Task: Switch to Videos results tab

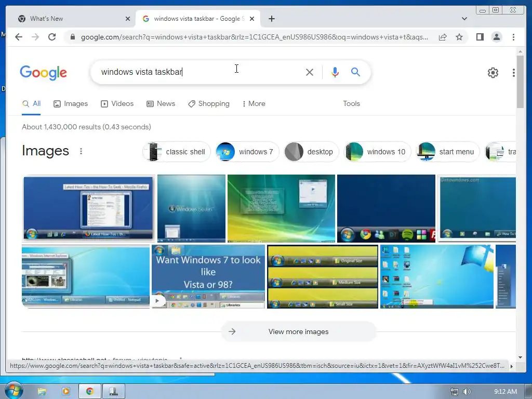Action: pos(117,104)
